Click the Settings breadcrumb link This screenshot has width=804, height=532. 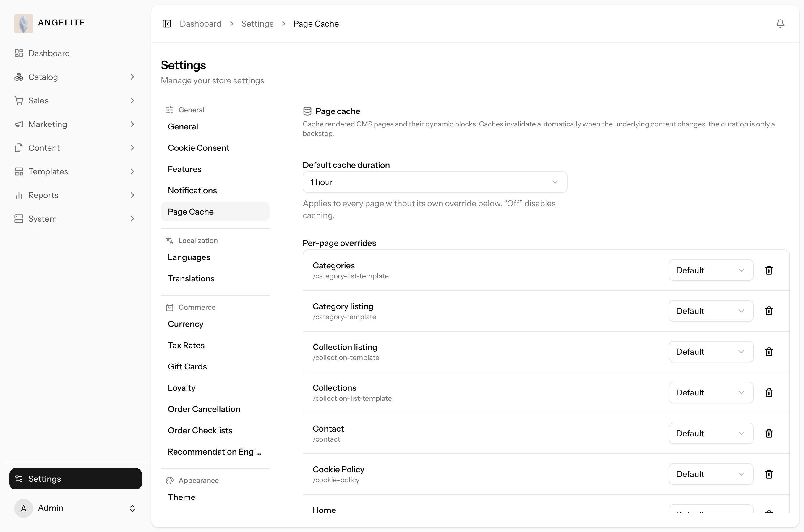257,24
